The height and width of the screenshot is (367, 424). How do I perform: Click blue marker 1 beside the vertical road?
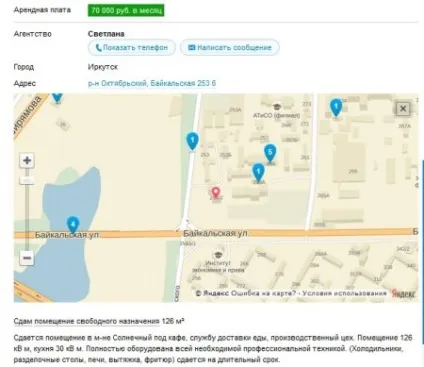(192, 141)
